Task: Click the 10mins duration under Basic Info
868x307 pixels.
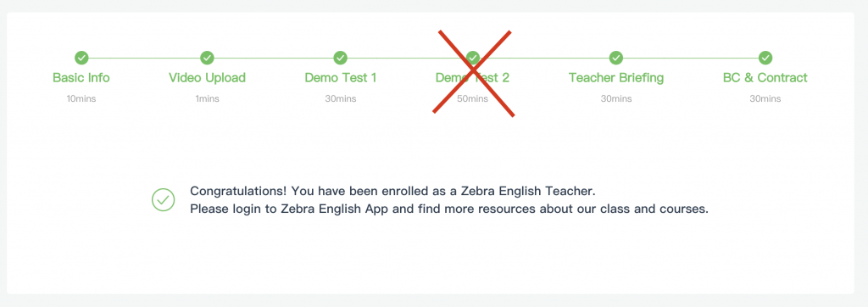Action: coord(81,99)
